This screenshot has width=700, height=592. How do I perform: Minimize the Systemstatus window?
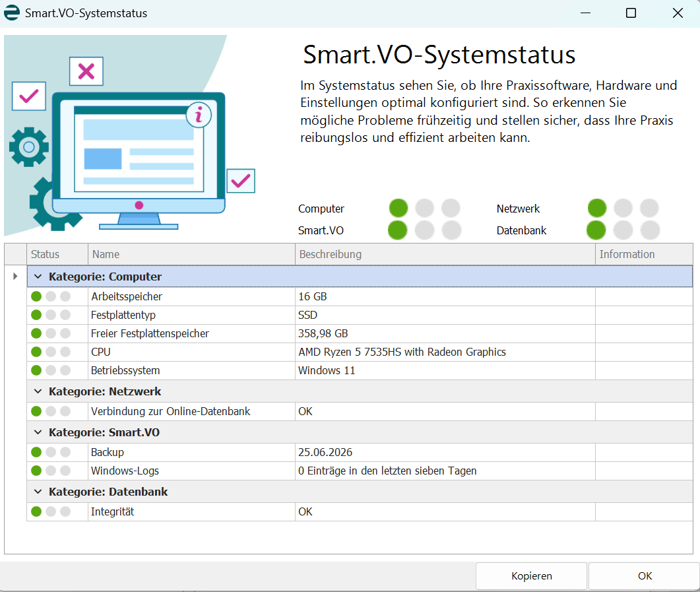pyautogui.click(x=585, y=13)
